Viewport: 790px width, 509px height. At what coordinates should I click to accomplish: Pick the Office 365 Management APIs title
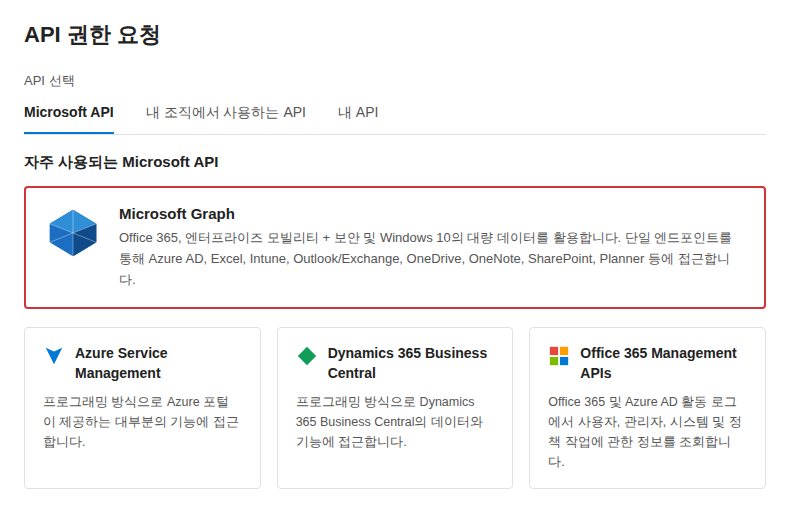point(658,363)
